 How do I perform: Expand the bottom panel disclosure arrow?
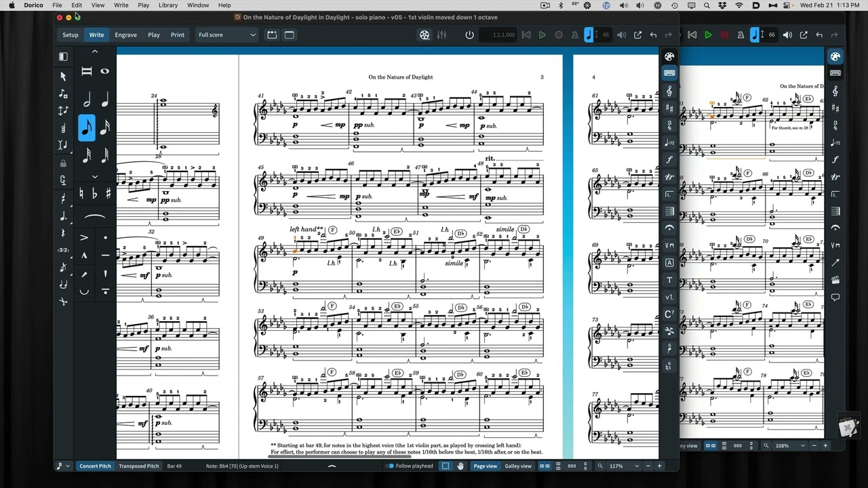pyautogui.click(x=332, y=466)
